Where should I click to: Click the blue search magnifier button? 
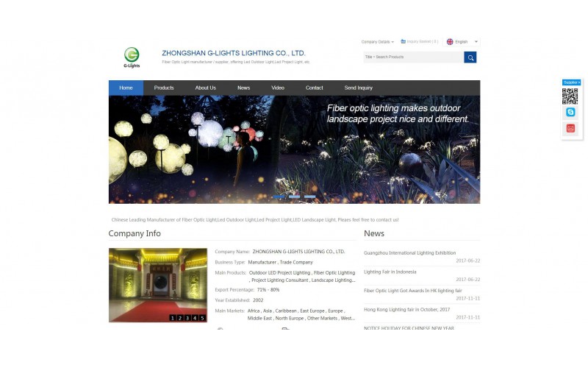click(470, 57)
